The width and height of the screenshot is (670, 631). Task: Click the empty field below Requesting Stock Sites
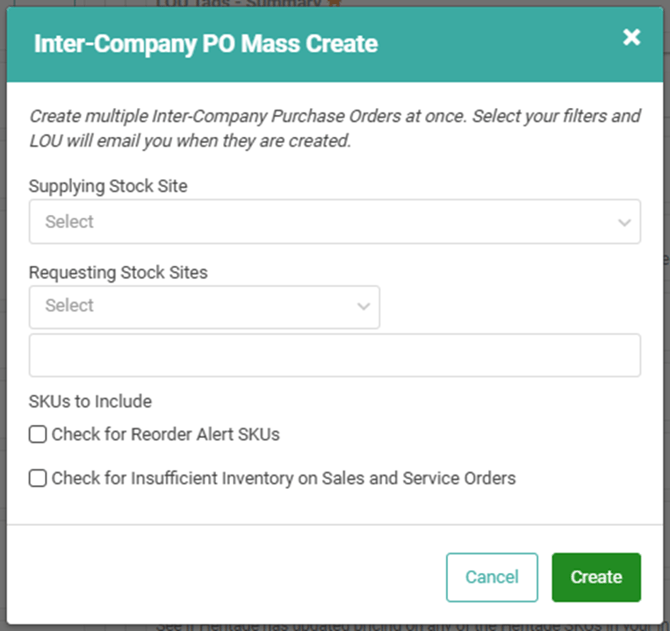pyautogui.click(x=334, y=355)
